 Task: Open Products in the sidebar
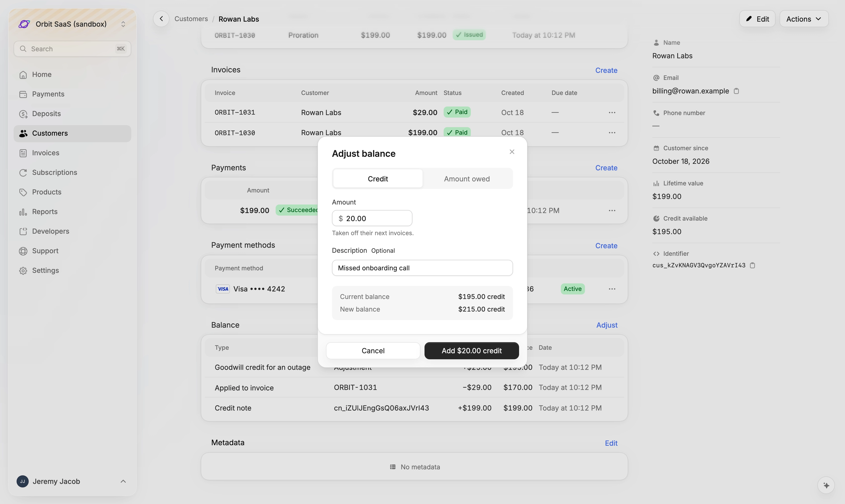point(72,192)
